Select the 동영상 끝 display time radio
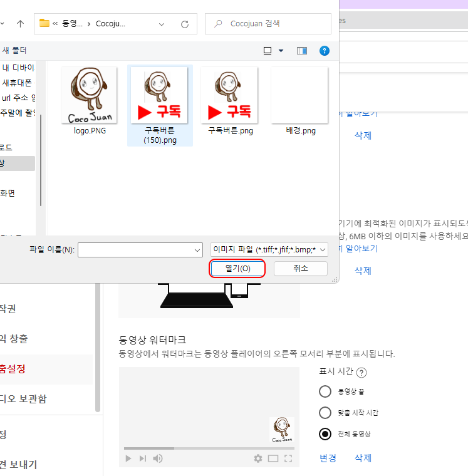Viewport: 468px width, 476px height. 325,391
